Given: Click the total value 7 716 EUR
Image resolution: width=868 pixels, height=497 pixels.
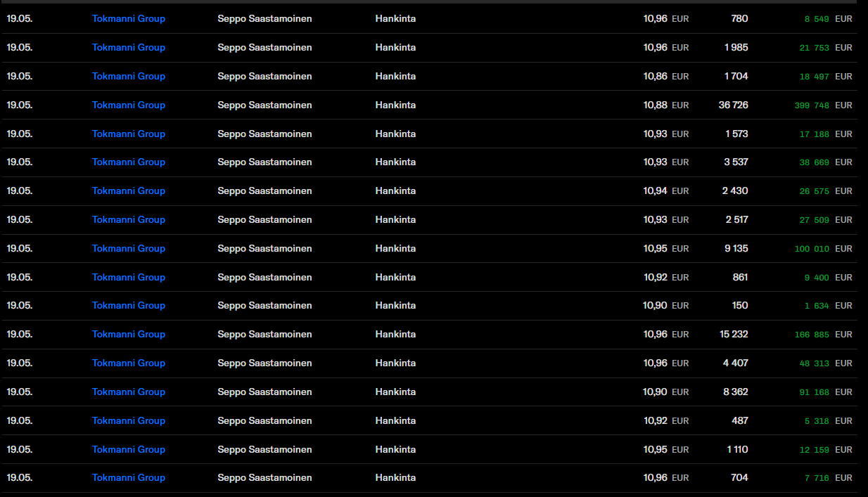Looking at the screenshot, I should pyautogui.click(x=829, y=478).
